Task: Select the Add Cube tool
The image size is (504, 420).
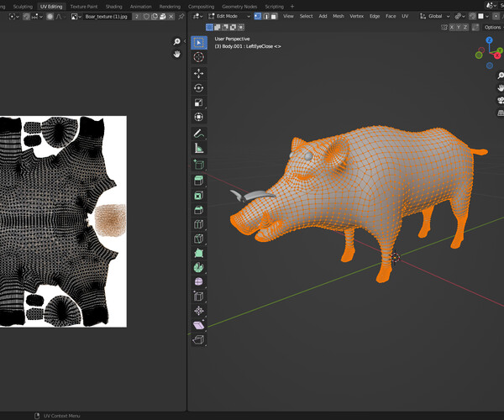Action: (x=198, y=164)
